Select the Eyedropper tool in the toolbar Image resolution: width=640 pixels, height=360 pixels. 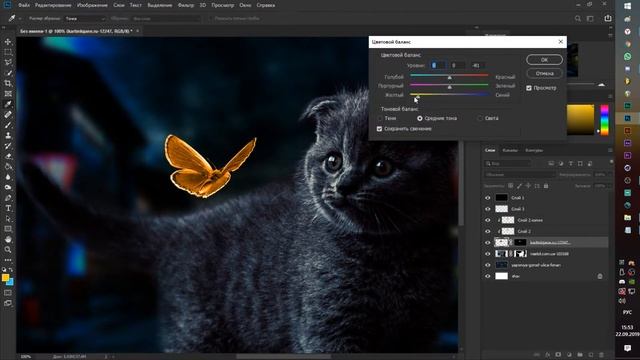point(8,104)
